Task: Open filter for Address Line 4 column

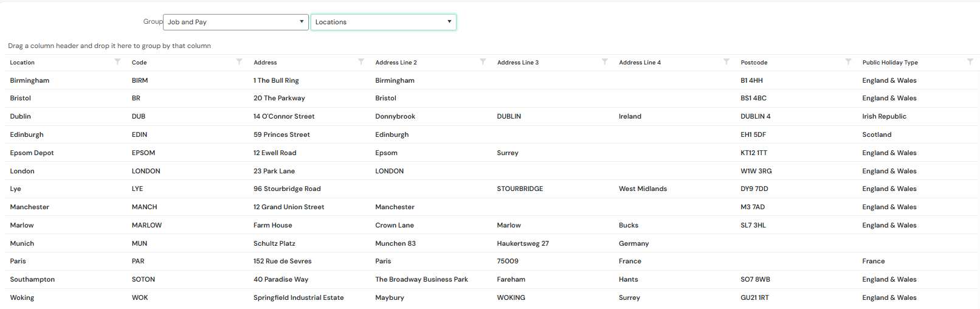Action: [x=726, y=62]
